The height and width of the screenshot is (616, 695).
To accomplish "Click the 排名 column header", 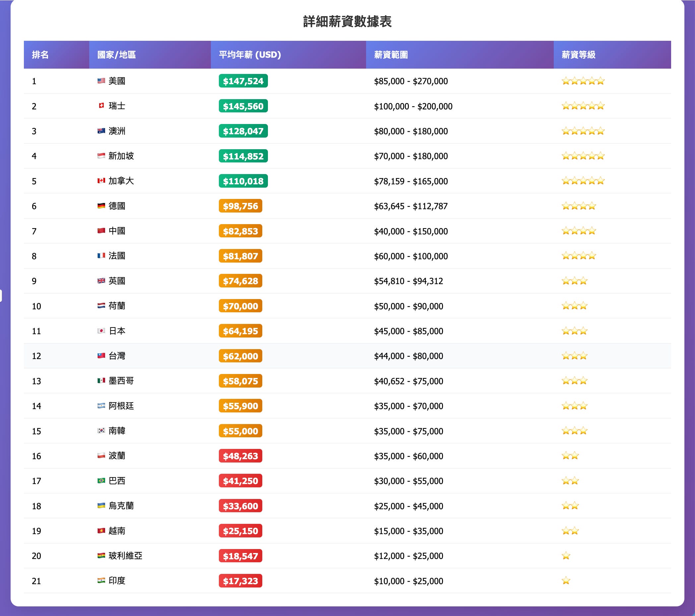I will tap(40, 55).
